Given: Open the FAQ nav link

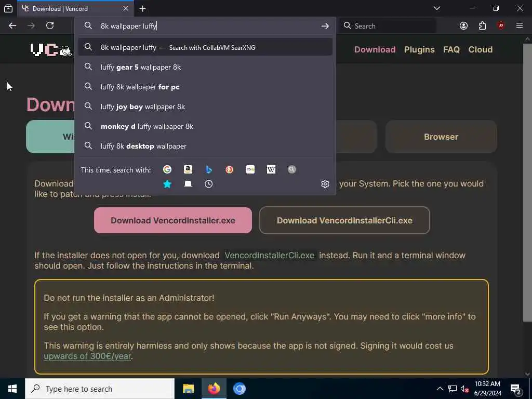Looking at the screenshot, I should [x=451, y=49].
